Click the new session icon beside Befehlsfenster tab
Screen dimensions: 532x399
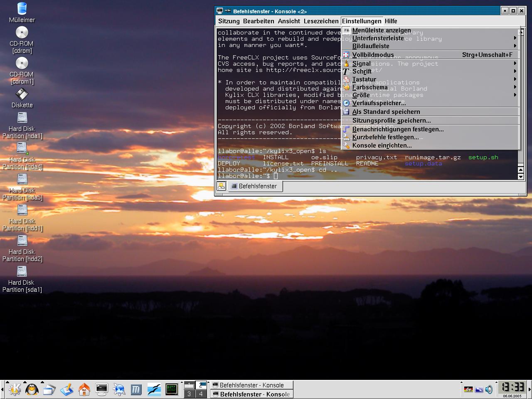pos(222,186)
